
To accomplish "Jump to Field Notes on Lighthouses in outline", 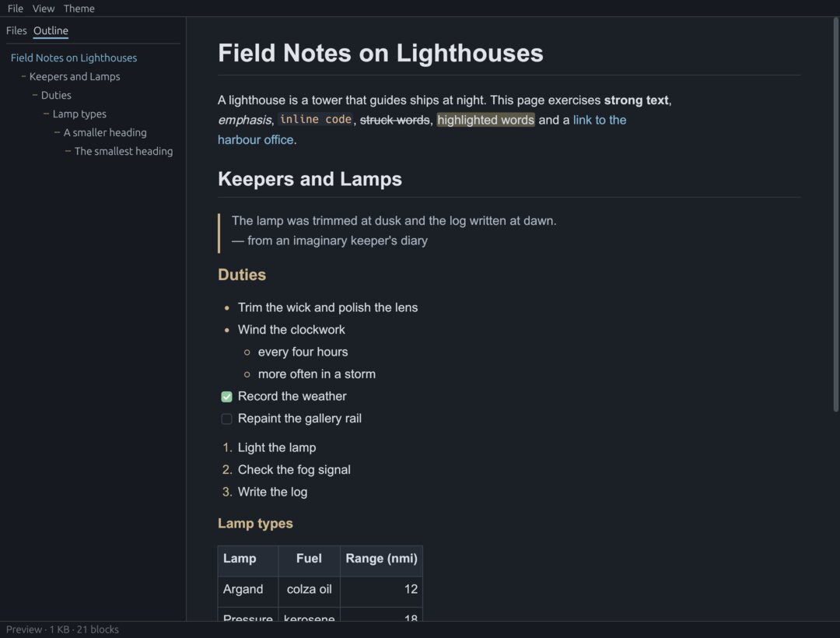I will pyautogui.click(x=74, y=58).
